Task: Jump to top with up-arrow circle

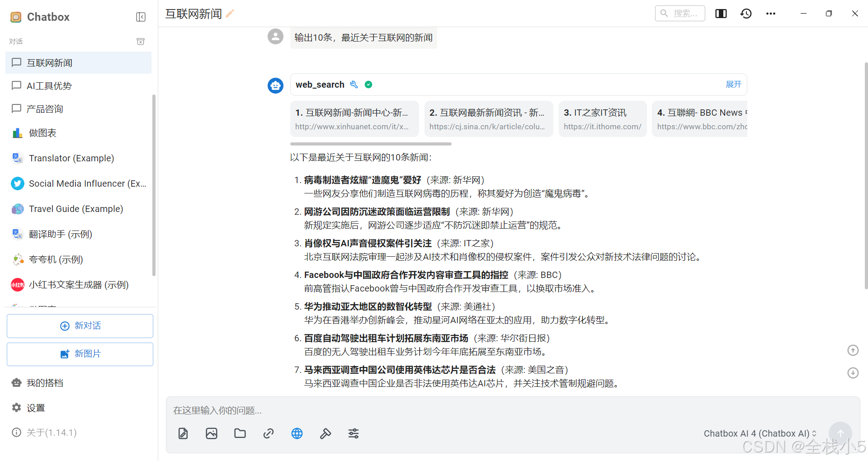Action: tap(853, 350)
